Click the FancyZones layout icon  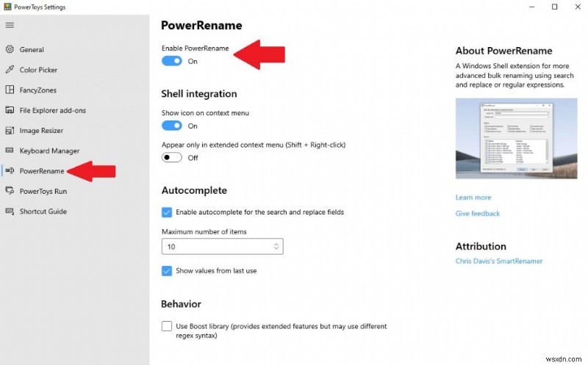click(10, 90)
